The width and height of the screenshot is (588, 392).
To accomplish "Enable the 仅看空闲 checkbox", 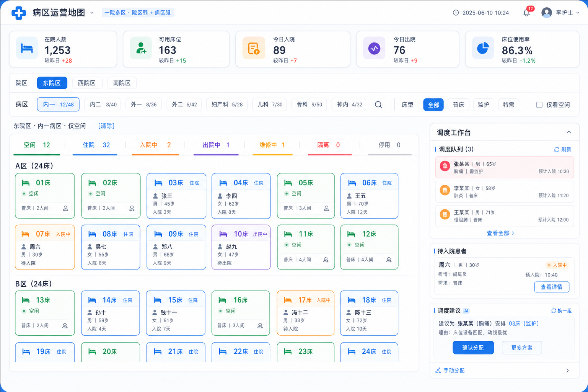I will tap(539, 105).
